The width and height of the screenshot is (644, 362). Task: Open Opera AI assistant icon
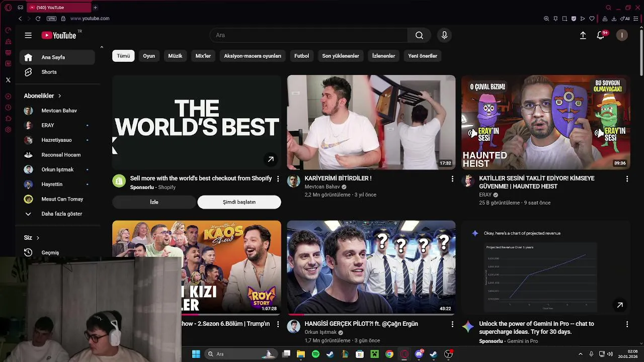pyautogui.click(x=625, y=19)
